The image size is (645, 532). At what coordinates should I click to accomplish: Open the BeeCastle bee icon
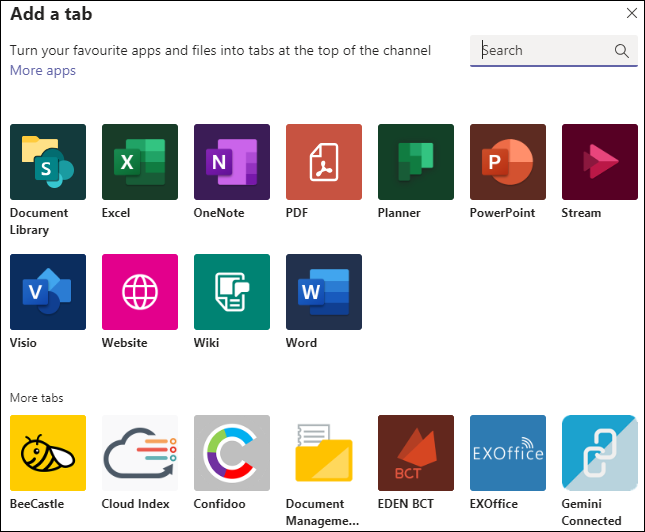[48, 453]
